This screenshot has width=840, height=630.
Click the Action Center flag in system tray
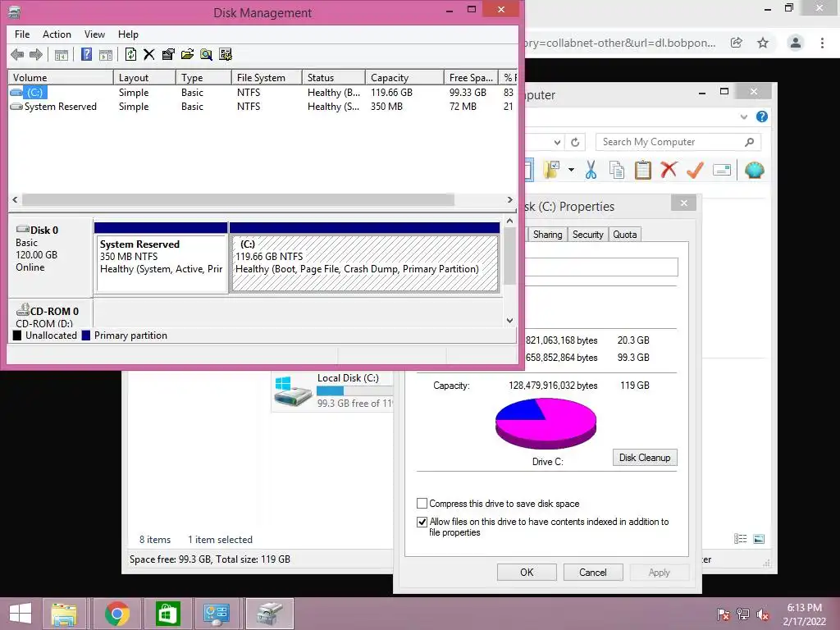724,614
